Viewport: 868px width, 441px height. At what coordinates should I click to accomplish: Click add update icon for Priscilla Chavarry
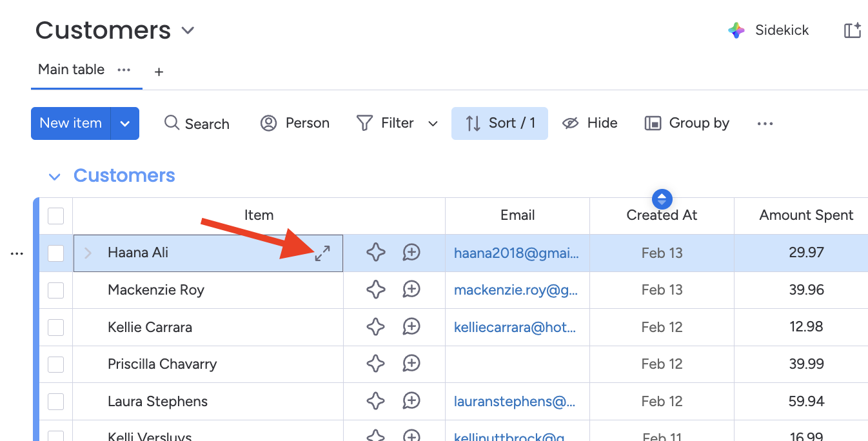[411, 364]
